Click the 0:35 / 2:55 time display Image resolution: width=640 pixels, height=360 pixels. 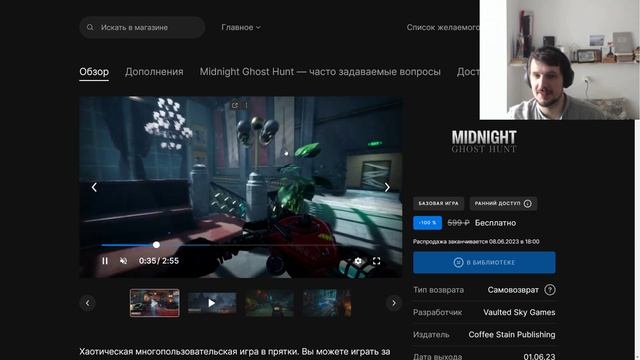pos(159,261)
